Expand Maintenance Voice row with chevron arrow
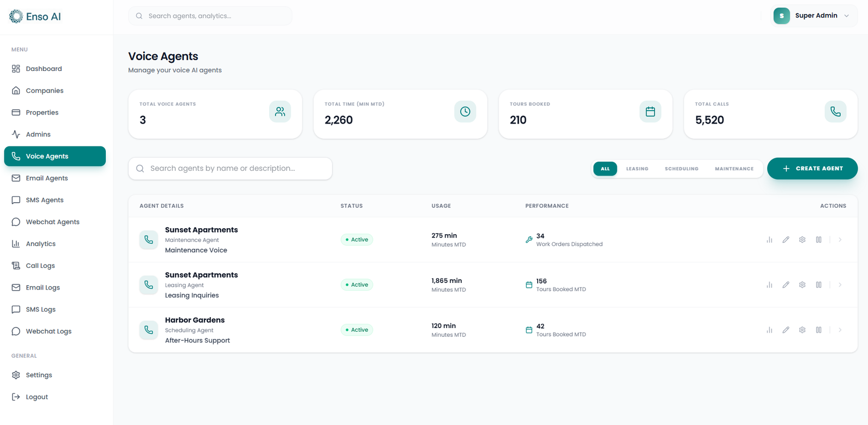Screen dimensions: 868x425 (x=840, y=240)
